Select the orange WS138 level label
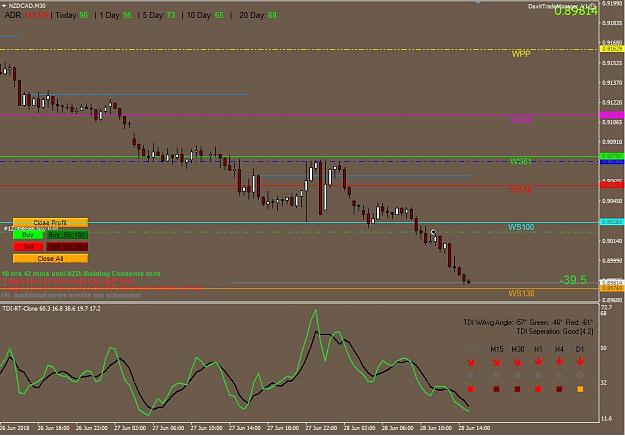The image size is (625, 436). coord(521,293)
